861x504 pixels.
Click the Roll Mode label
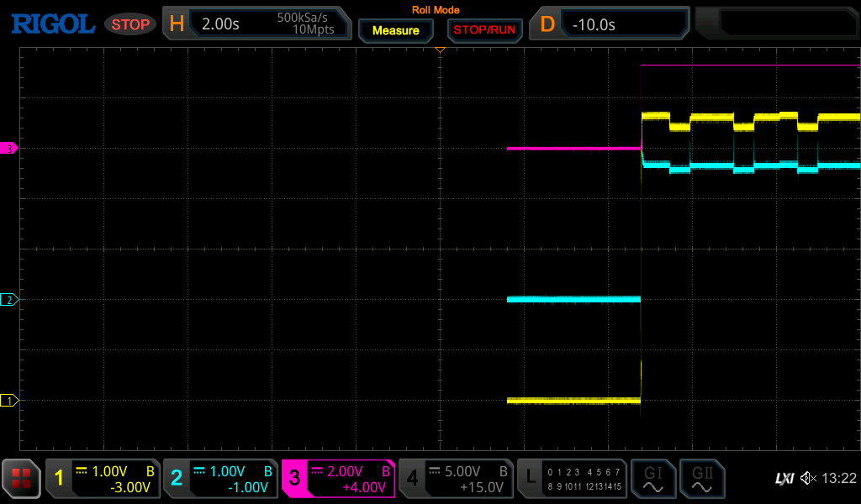pyautogui.click(x=436, y=10)
